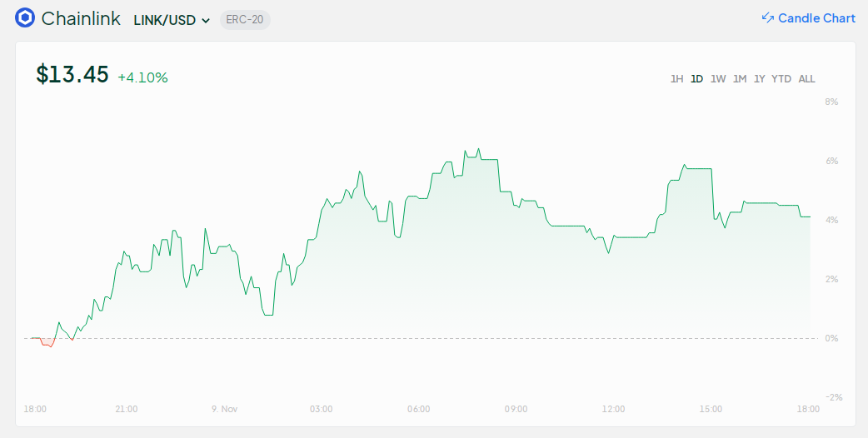Select the 1H time range
Viewport: 868px width, 438px height.
coord(676,79)
